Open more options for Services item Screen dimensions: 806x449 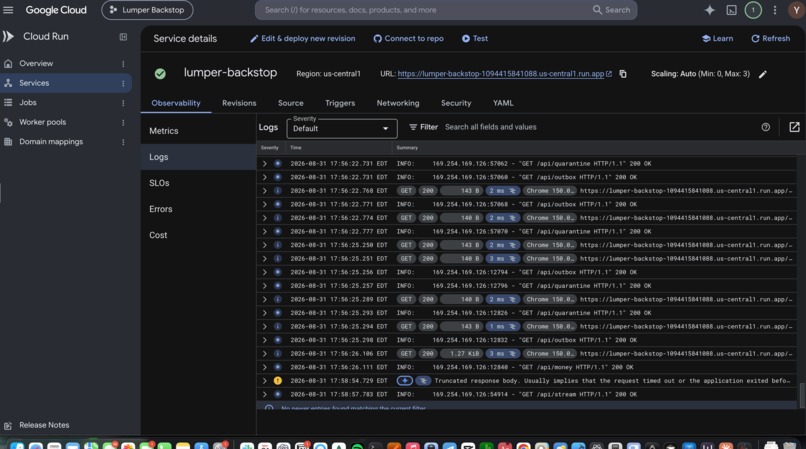pos(123,83)
